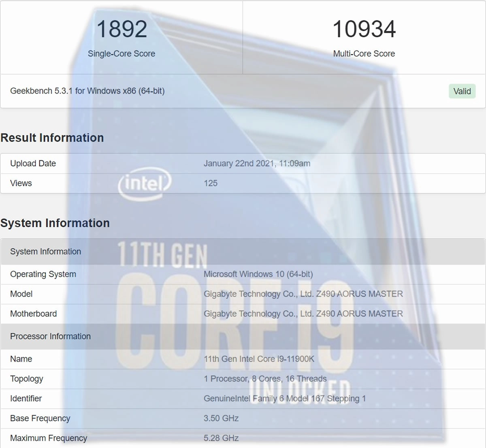486x448 pixels.
Task: Select the 1892 single-core score number
Action: 122,29
